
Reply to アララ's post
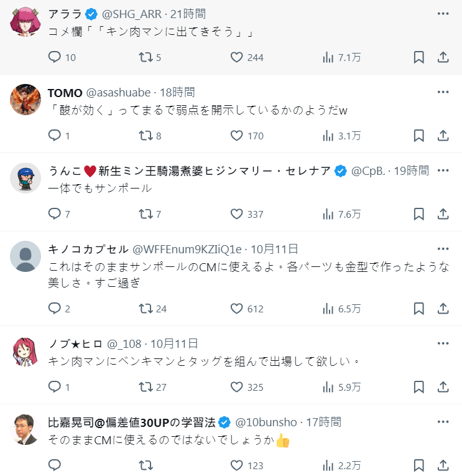[x=55, y=57]
